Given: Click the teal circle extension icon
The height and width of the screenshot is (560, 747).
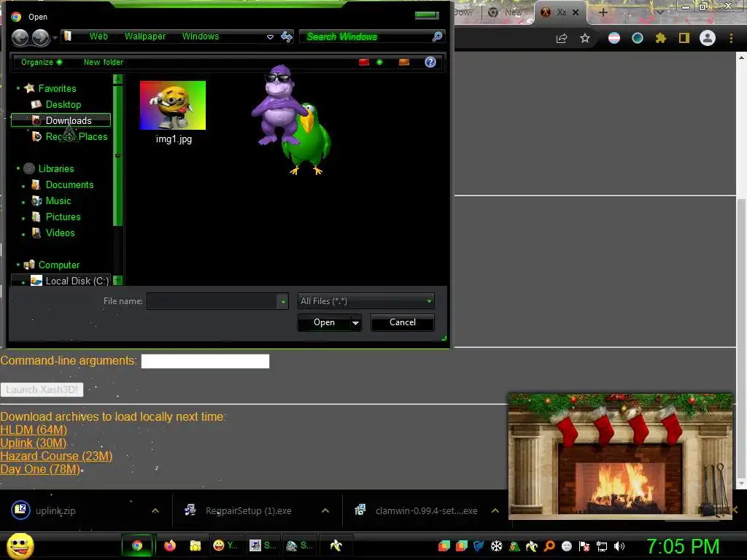Looking at the screenshot, I should pos(638,38).
